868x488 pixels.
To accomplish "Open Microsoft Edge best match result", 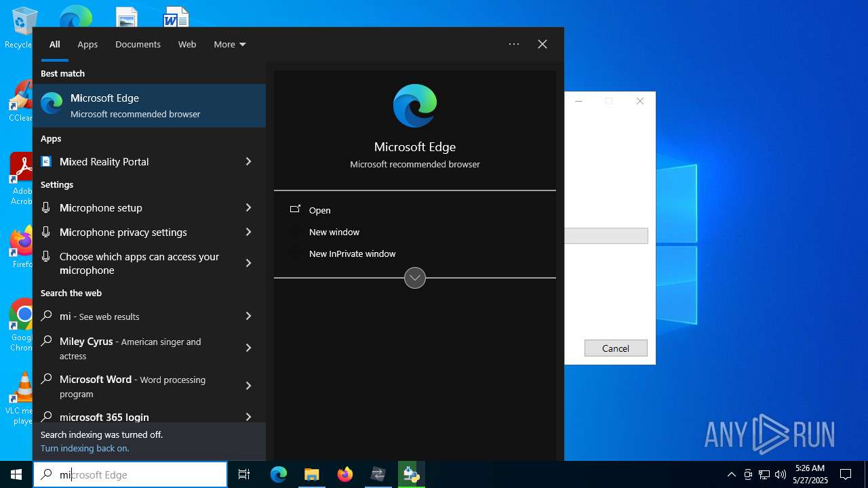I will pyautogui.click(x=149, y=106).
